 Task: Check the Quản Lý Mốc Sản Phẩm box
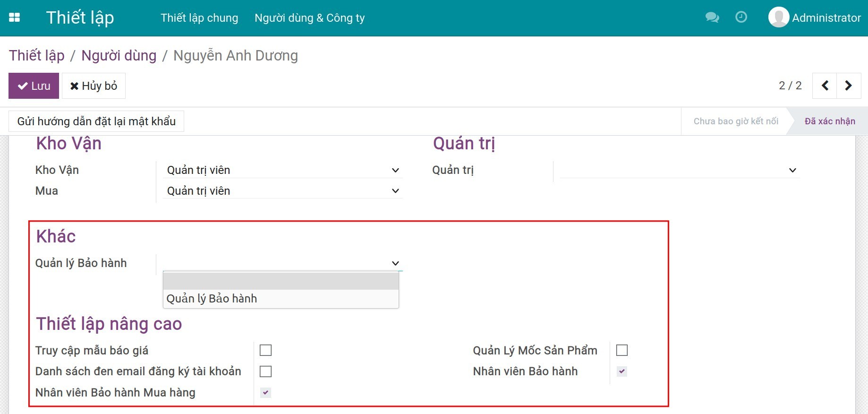tap(622, 350)
